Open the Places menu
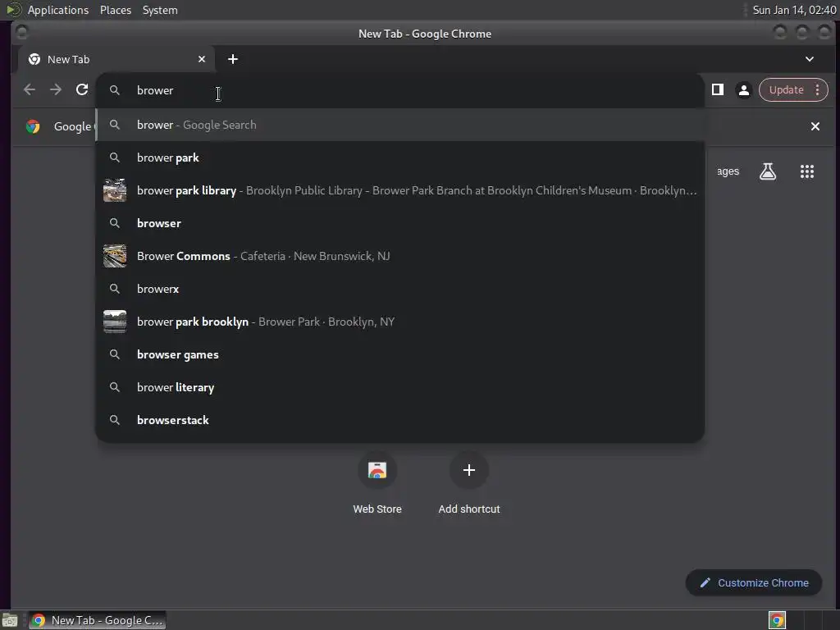The height and width of the screenshot is (630, 840). tap(116, 10)
